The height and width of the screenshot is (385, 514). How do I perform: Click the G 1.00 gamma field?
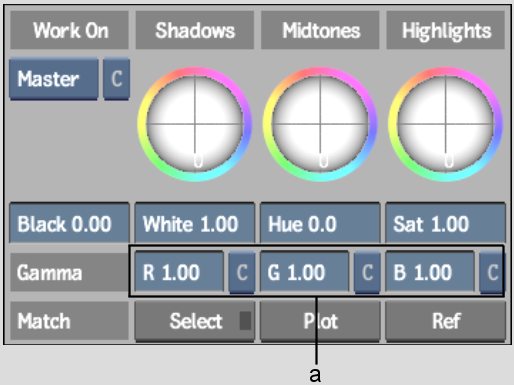coord(305,272)
